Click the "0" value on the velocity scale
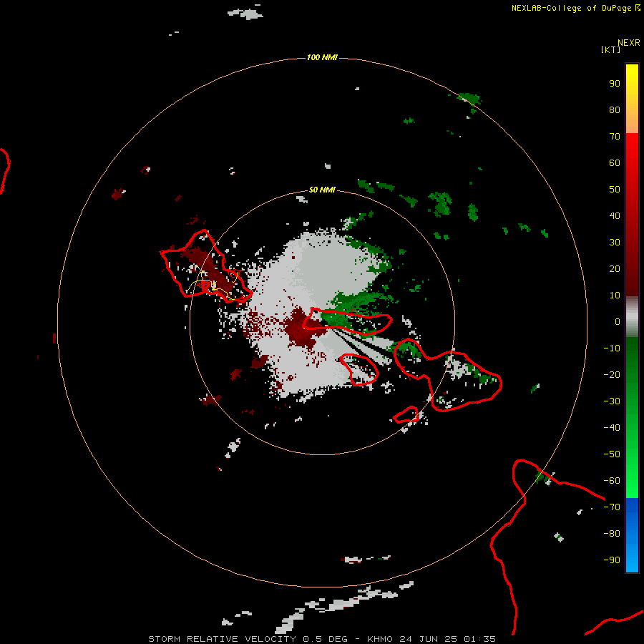The width and height of the screenshot is (644, 644). click(x=618, y=322)
